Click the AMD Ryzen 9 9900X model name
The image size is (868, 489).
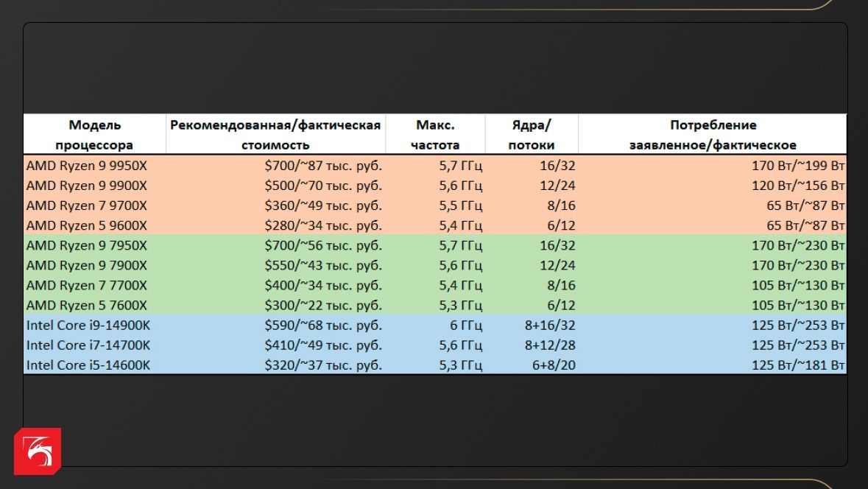click(87, 186)
